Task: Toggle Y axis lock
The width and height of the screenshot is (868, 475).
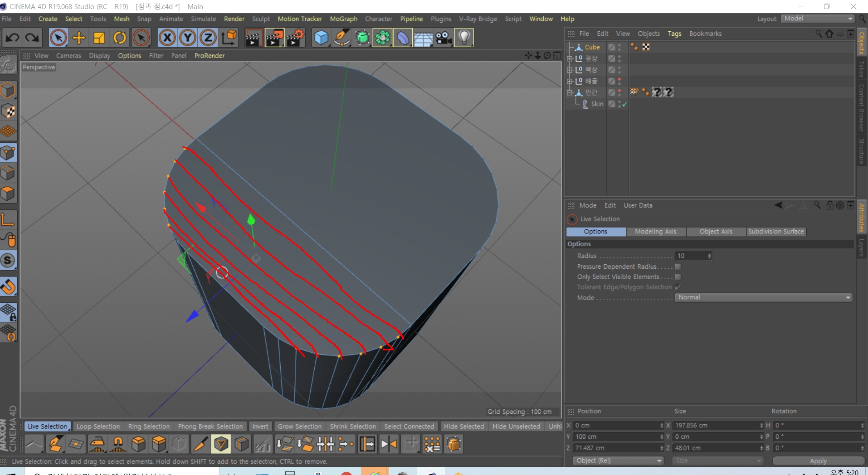Action: [188, 38]
